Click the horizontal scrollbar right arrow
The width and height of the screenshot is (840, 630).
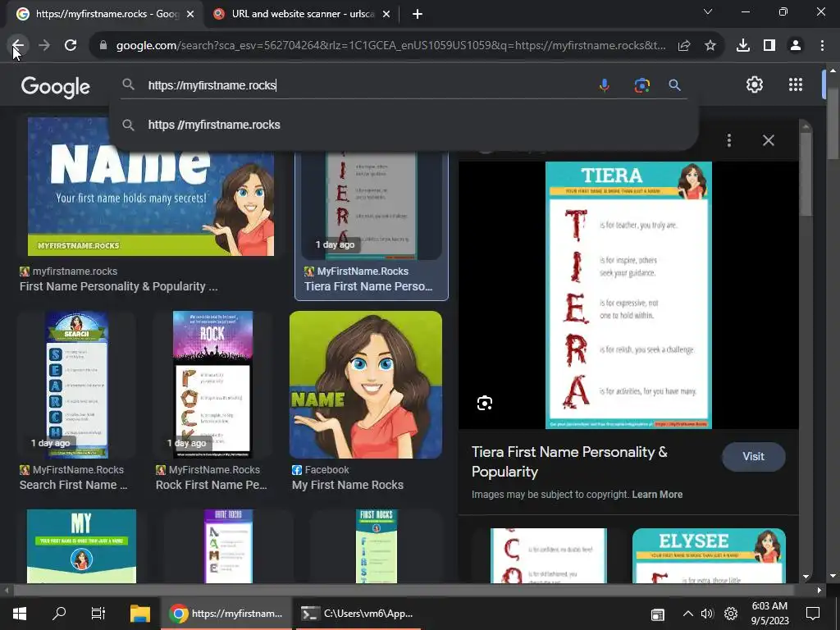819,591
